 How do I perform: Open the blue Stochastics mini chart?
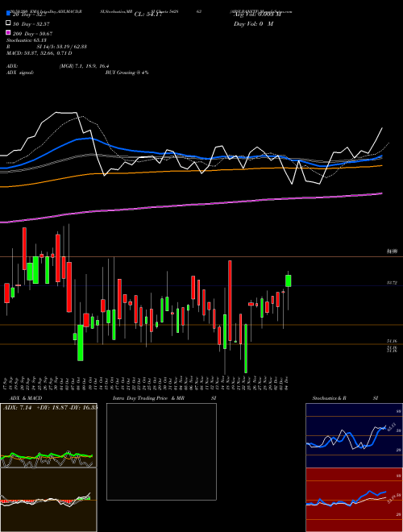354,435
